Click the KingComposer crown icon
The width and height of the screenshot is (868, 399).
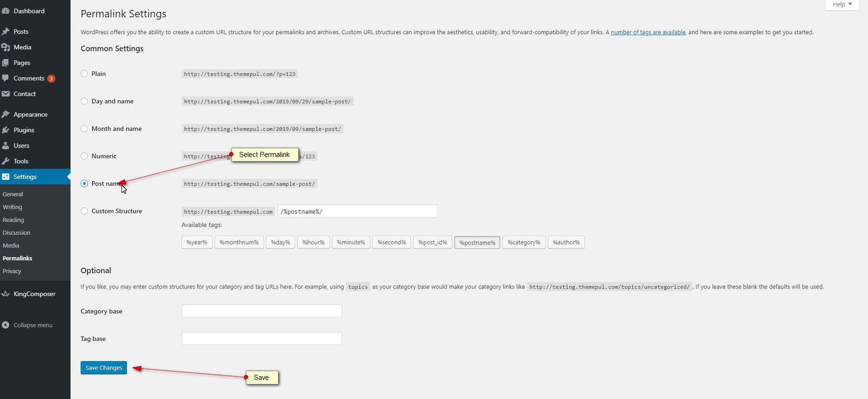point(5,294)
